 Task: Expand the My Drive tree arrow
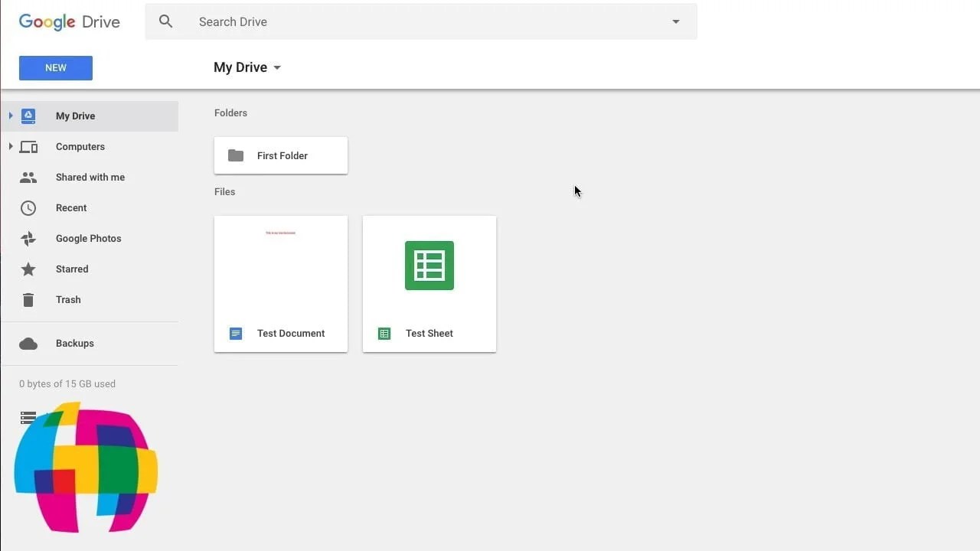(x=10, y=116)
